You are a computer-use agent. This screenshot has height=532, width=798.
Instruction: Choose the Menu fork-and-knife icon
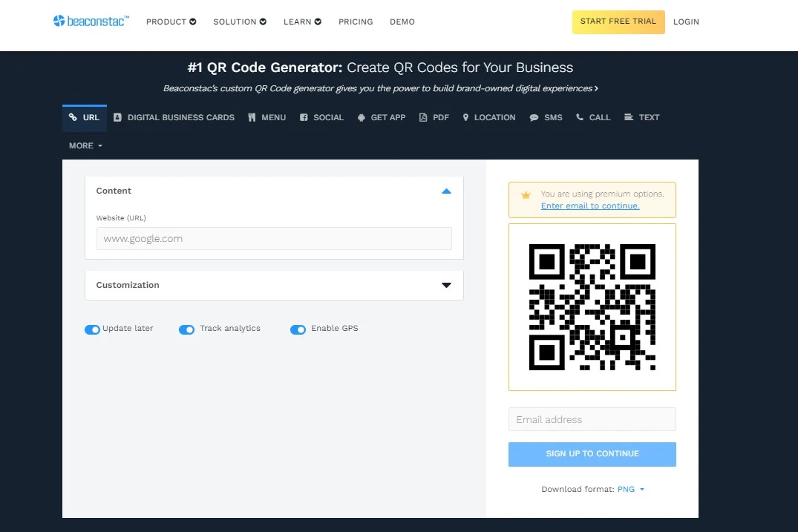252,117
